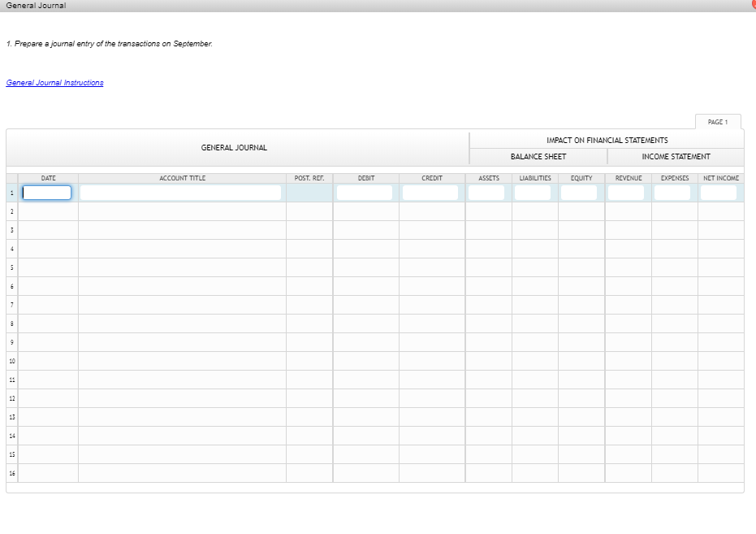The height and width of the screenshot is (534, 756).
Task: Click the Net Income field on row 1
Action: tap(719, 193)
